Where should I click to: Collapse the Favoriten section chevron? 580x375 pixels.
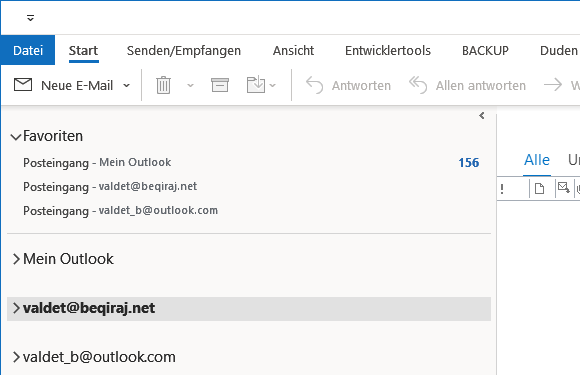tap(16, 137)
